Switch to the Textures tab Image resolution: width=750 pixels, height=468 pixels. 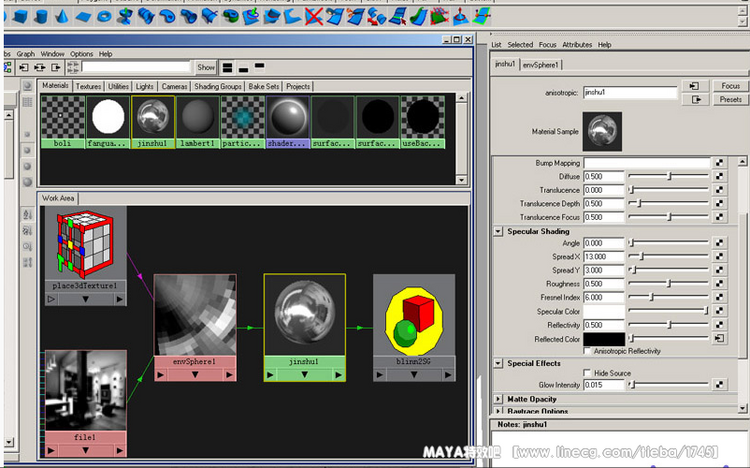88,87
